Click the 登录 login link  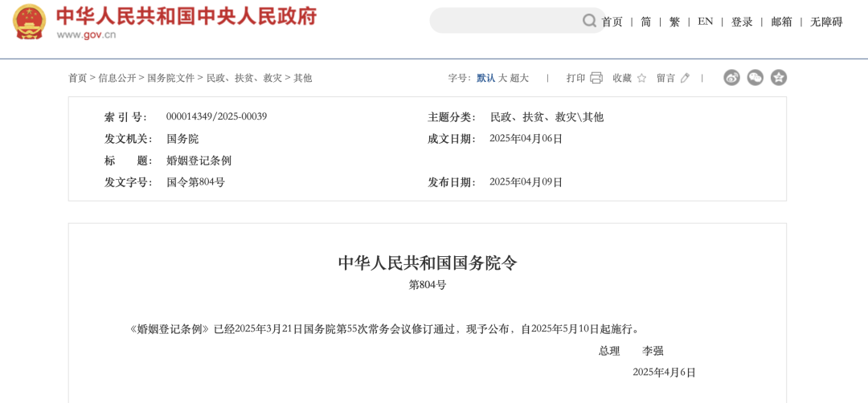(x=742, y=22)
